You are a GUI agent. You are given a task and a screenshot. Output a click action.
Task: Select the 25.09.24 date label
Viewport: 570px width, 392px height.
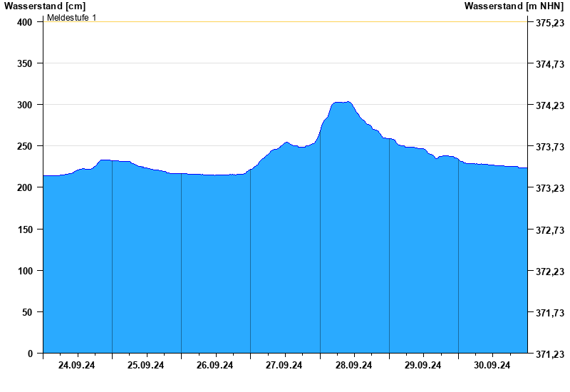tap(146, 365)
